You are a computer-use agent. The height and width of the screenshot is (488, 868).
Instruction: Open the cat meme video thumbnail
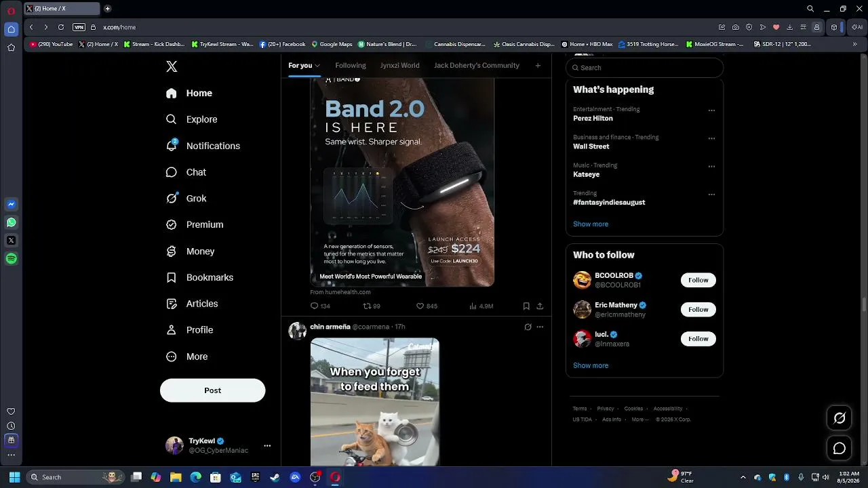(x=375, y=402)
